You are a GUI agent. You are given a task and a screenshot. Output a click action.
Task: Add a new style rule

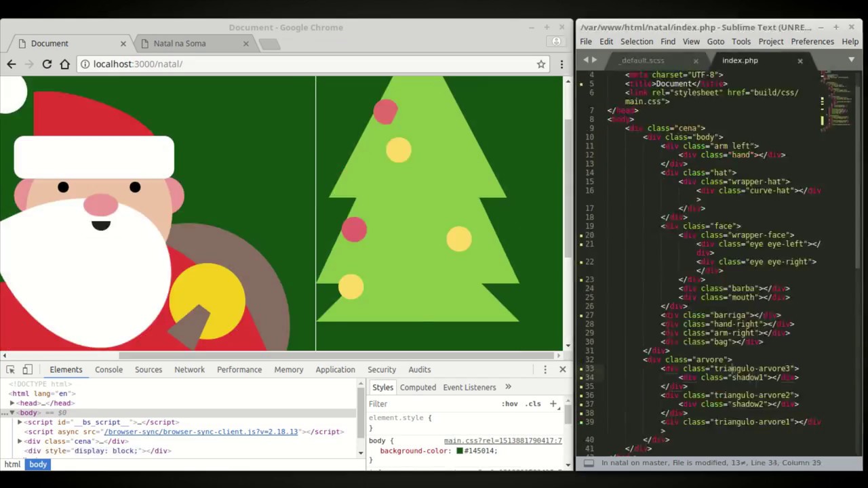point(553,403)
